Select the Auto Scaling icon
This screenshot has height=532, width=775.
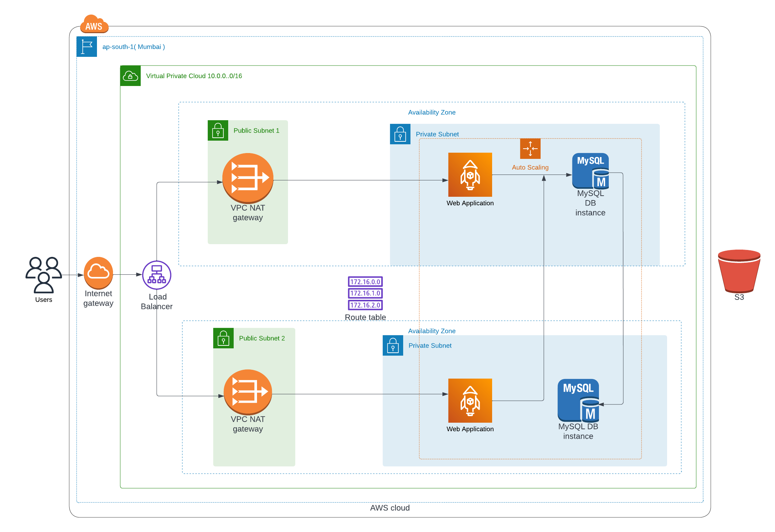coord(530,149)
